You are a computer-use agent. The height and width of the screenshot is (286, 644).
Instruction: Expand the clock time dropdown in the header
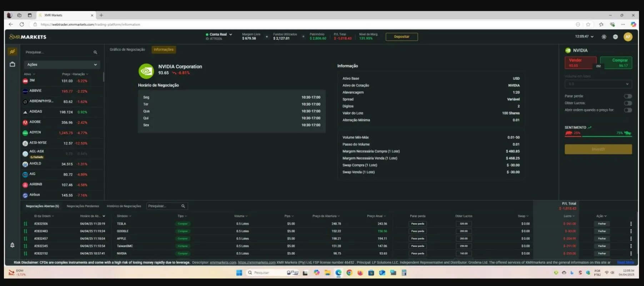pyautogui.click(x=584, y=37)
